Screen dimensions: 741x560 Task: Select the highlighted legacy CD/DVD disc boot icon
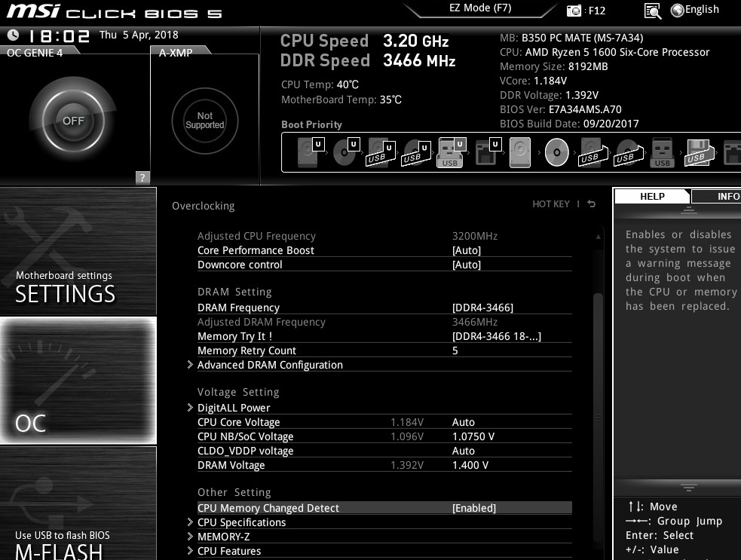[557, 152]
